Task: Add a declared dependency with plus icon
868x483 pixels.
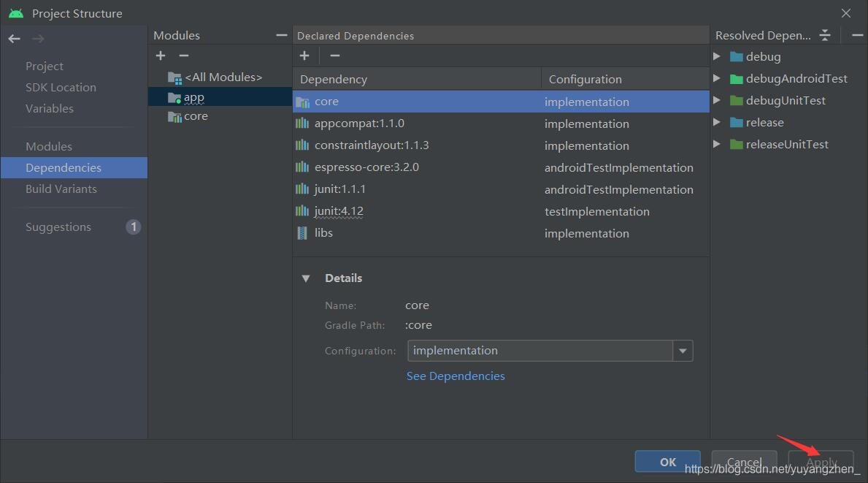Action: (x=304, y=56)
